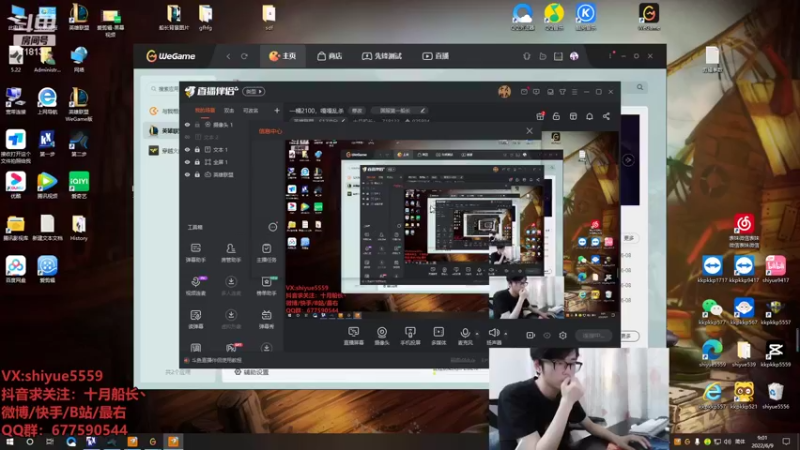Click the WeGame search field
800x450 pixels.
click(x=164, y=89)
